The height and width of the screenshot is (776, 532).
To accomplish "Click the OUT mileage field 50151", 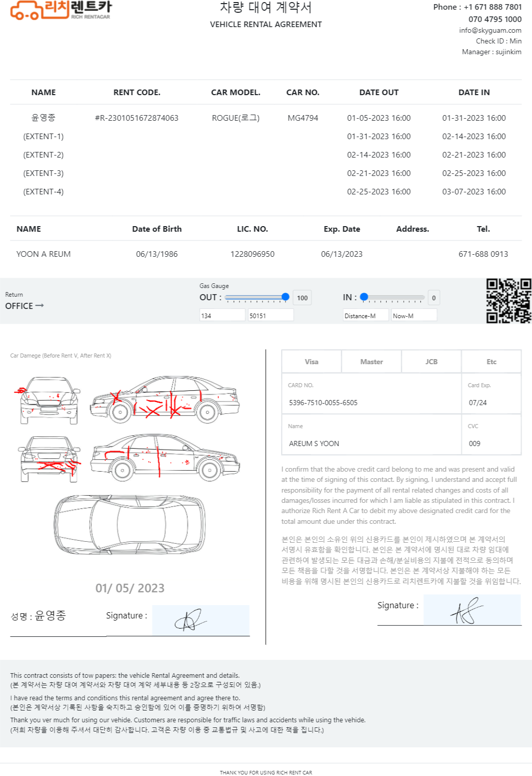I will point(271,315).
